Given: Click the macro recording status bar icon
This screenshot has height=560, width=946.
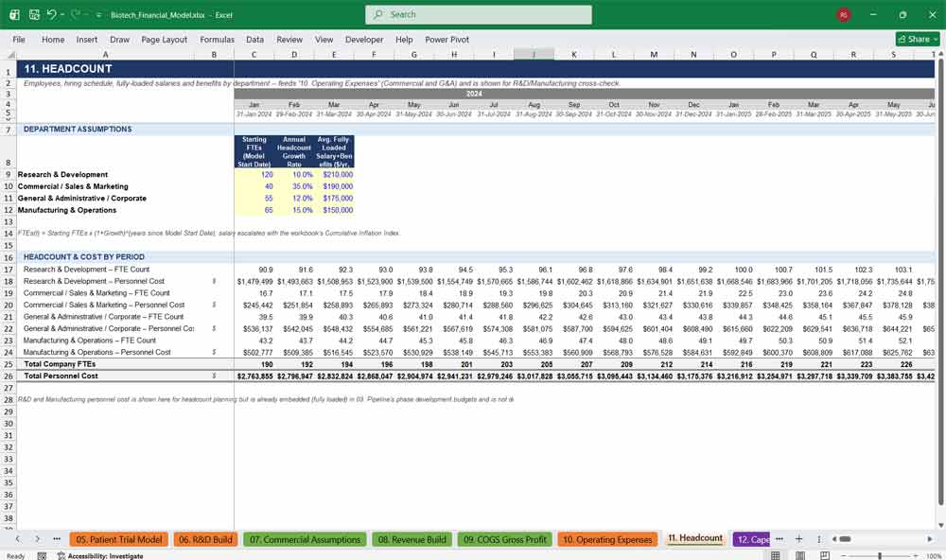Looking at the screenshot, I should (42, 556).
